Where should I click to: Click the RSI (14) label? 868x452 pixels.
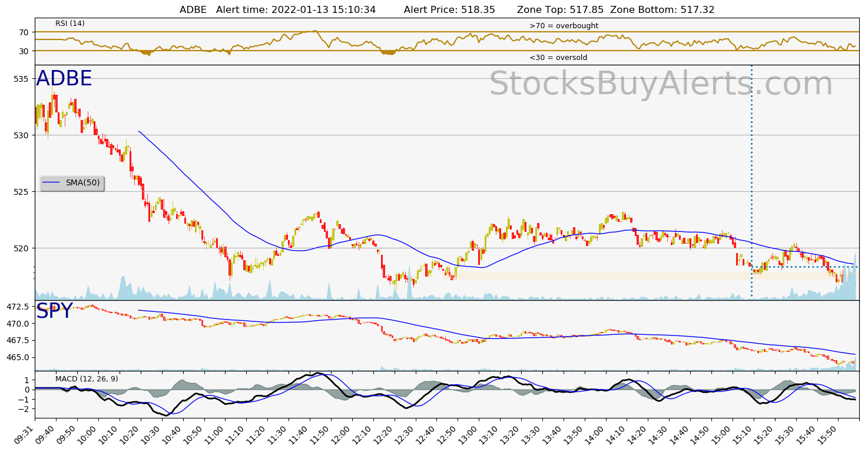tap(70, 24)
